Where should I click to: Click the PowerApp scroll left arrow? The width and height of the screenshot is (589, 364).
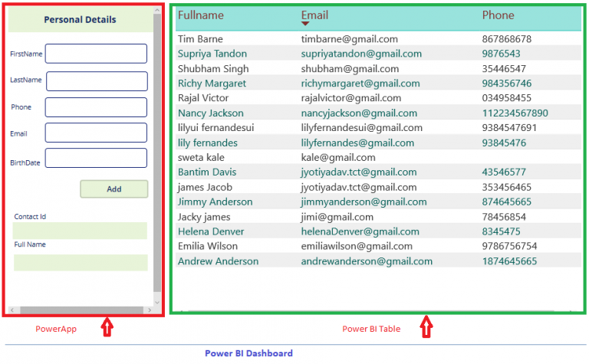[x=12, y=310]
